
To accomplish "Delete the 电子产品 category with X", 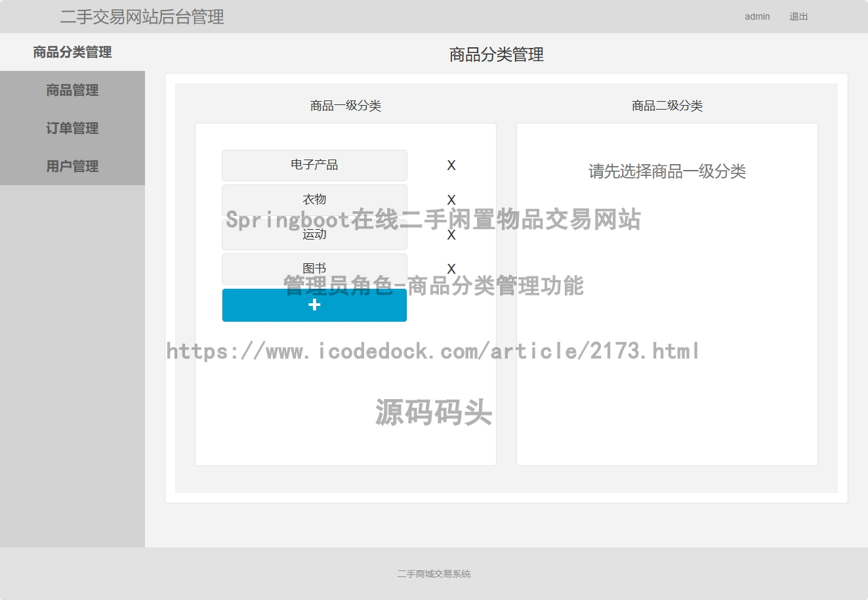I will [x=451, y=165].
